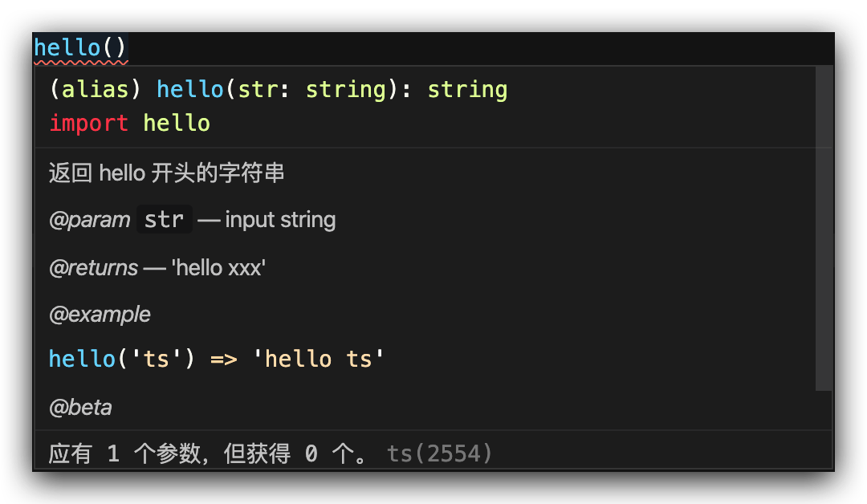This screenshot has width=867, height=504.
Task: Click the @example tag
Action: point(100,315)
